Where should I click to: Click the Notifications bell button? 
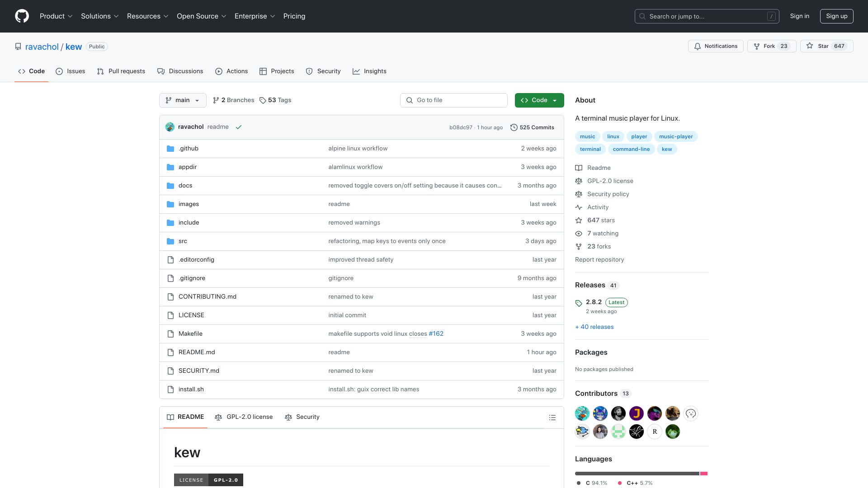tap(716, 46)
